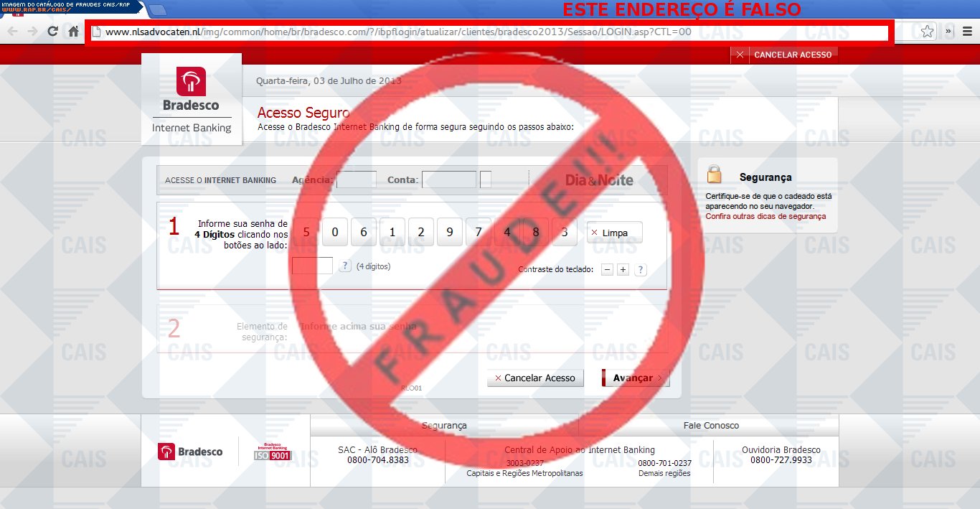Click the Avançar button

(636, 378)
